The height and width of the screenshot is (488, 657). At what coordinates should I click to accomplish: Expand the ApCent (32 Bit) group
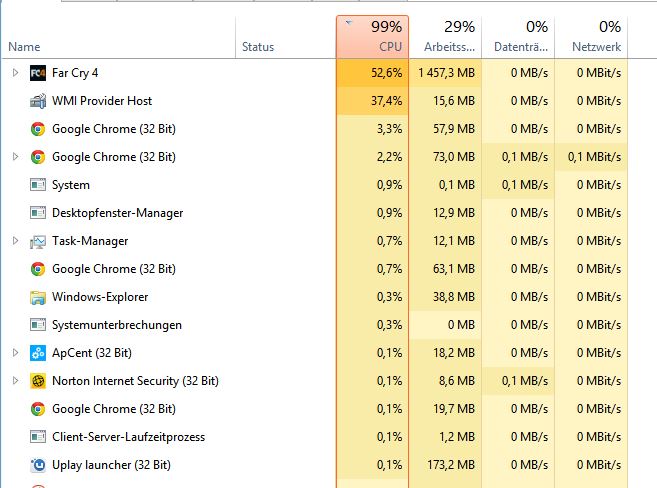point(15,353)
